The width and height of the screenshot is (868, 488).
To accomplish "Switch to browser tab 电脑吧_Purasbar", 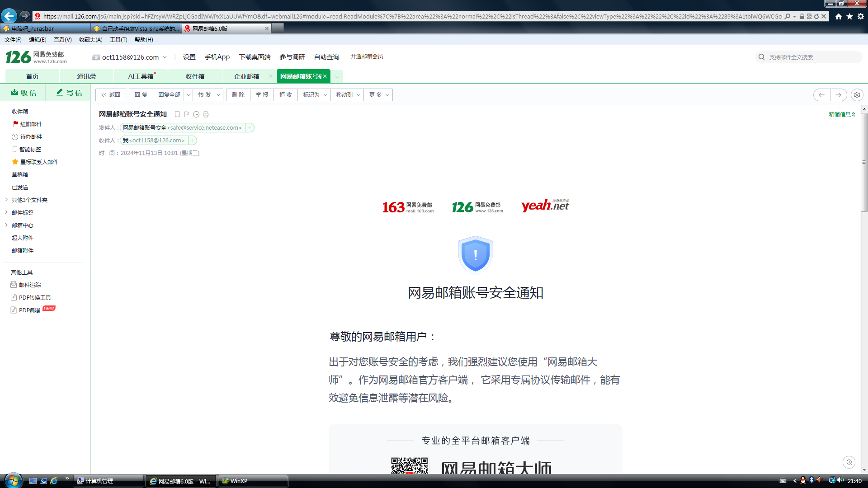I will click(x=45, y=28).
